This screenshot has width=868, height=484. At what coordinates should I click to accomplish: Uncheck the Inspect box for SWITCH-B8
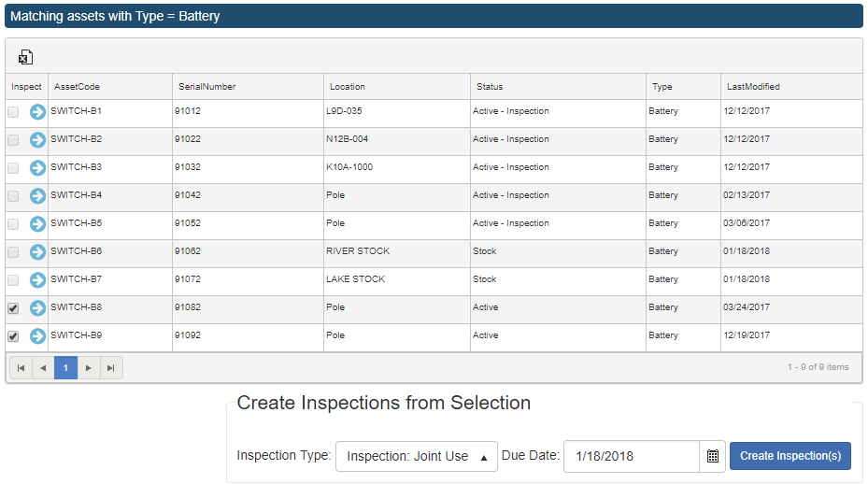(13, 308)
